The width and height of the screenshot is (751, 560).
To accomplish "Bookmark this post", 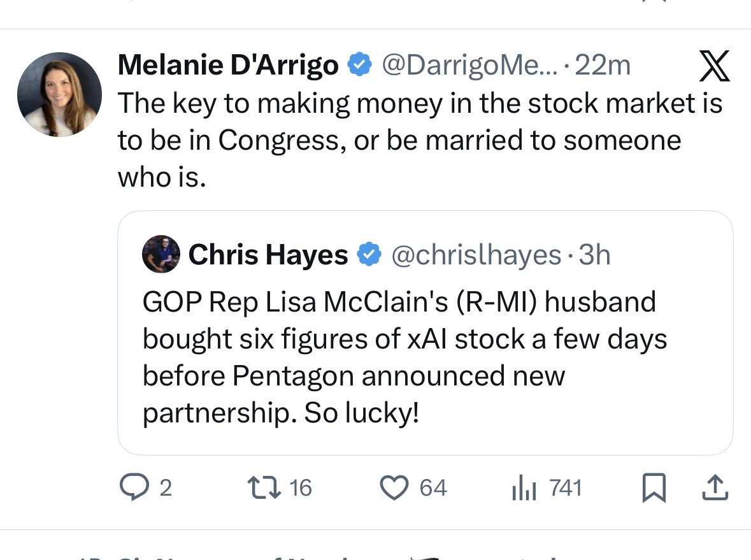I will (655, 489).
